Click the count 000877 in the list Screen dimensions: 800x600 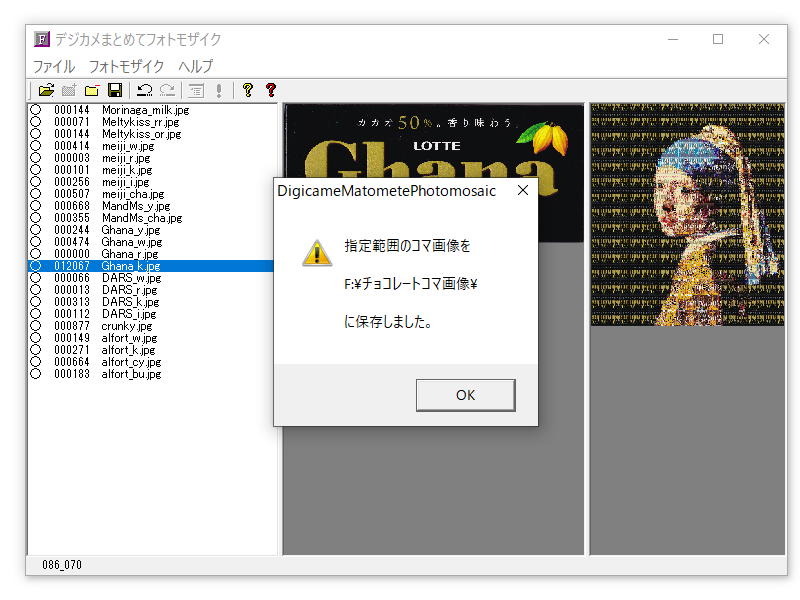point(72,326)
